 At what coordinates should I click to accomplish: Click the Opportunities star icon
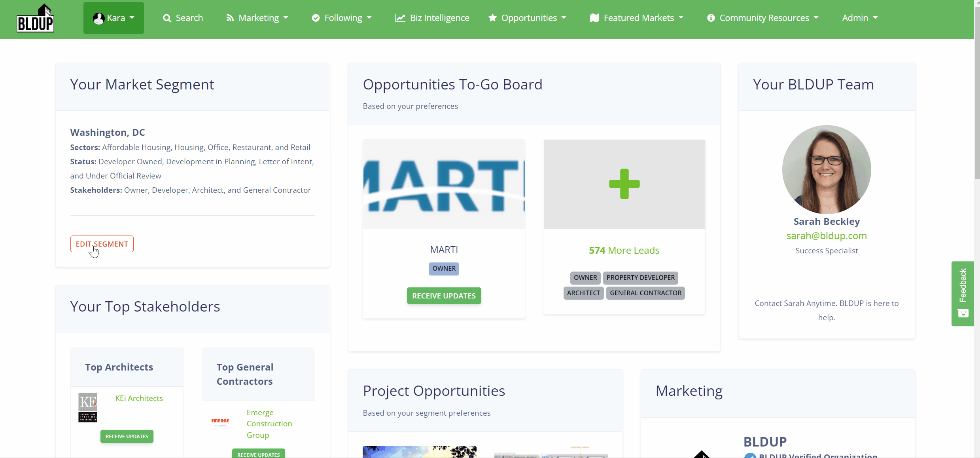pyautogui.click(x=492, y=18)
